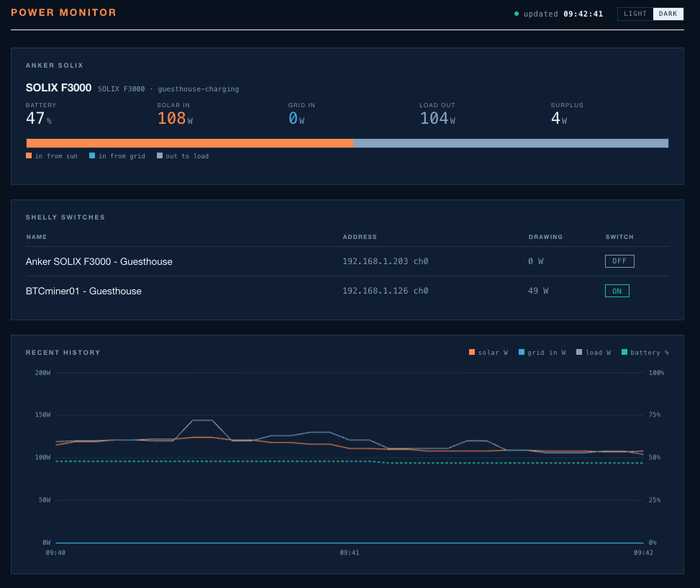The image size is (700, 588).
Task: Select the DARK theme button
Action: click(668, 14)
